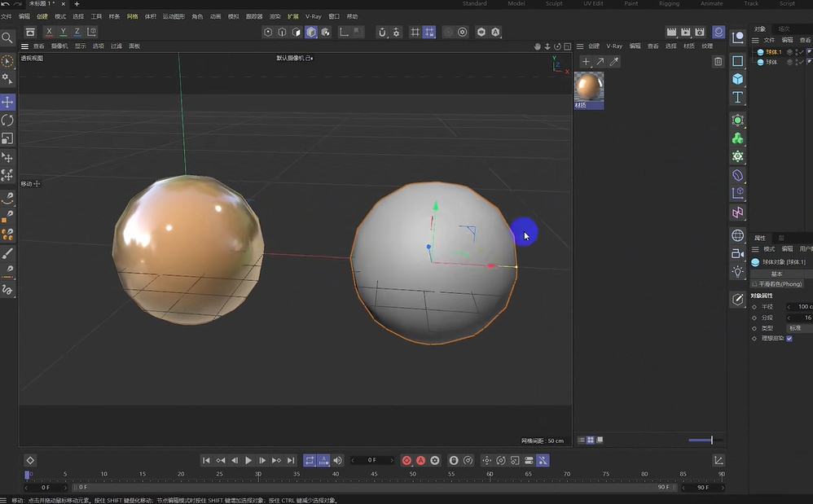
Task: Click the cube primitive icon on the right toolbar
Action: 738,78
